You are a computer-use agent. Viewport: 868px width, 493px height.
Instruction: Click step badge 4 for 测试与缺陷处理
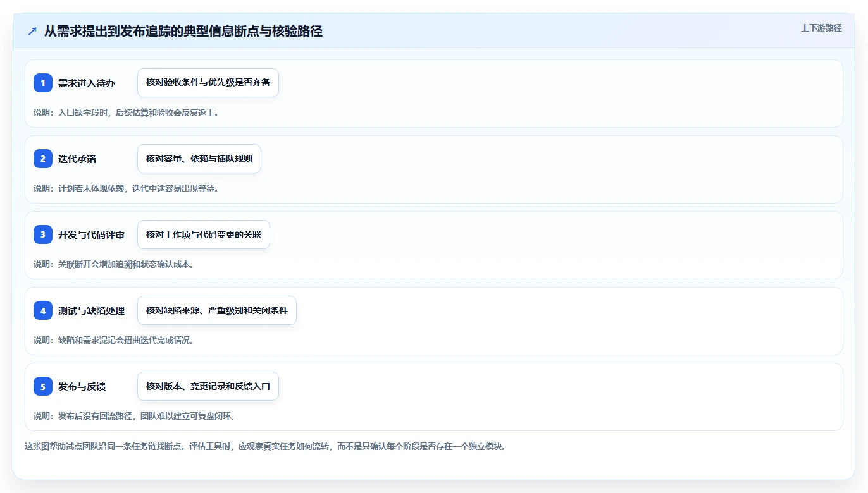point(43,310)
